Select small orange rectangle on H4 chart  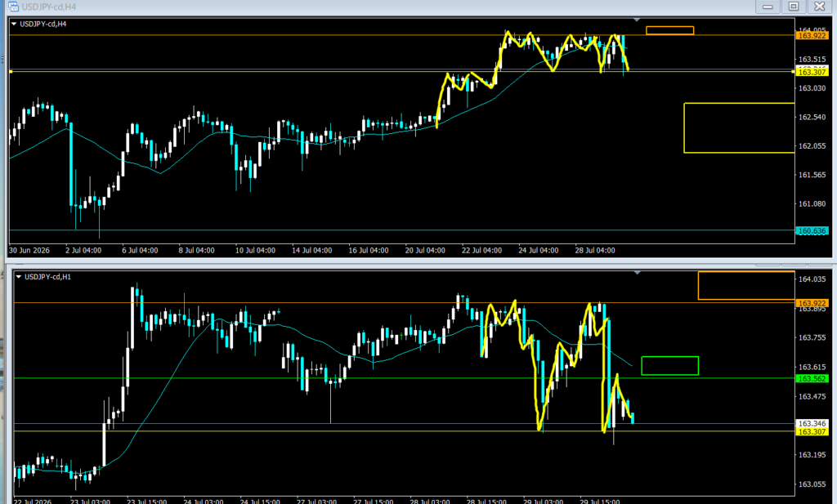pyautogui.click(x=670, y=30)
